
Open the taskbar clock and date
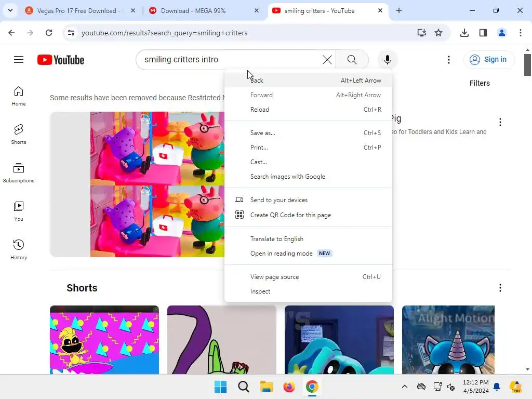[x=476, y=387]
